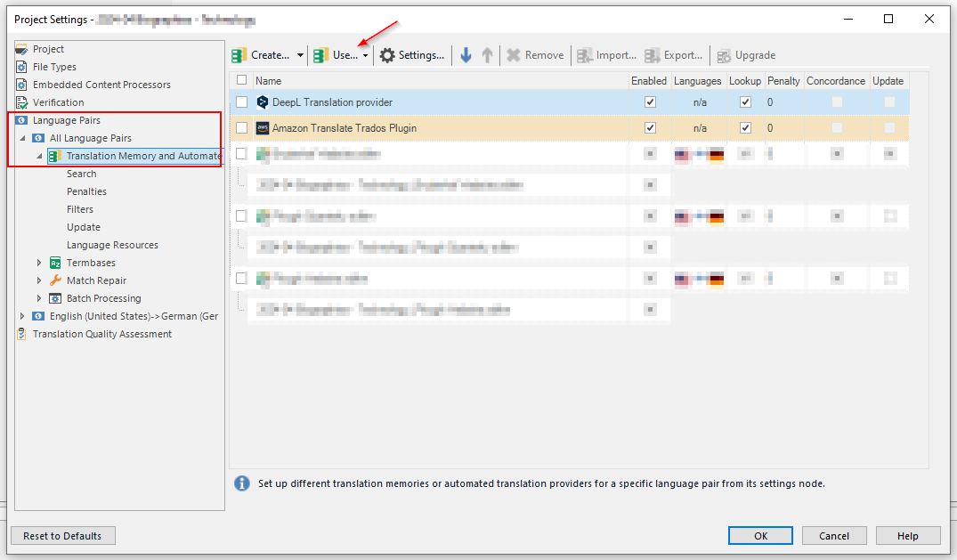Image resolution: width=957 pixels, height=560 pixels.
Task: Click the Language Pairs node icon
Action: pyautogui.click(x=21, y=120)
